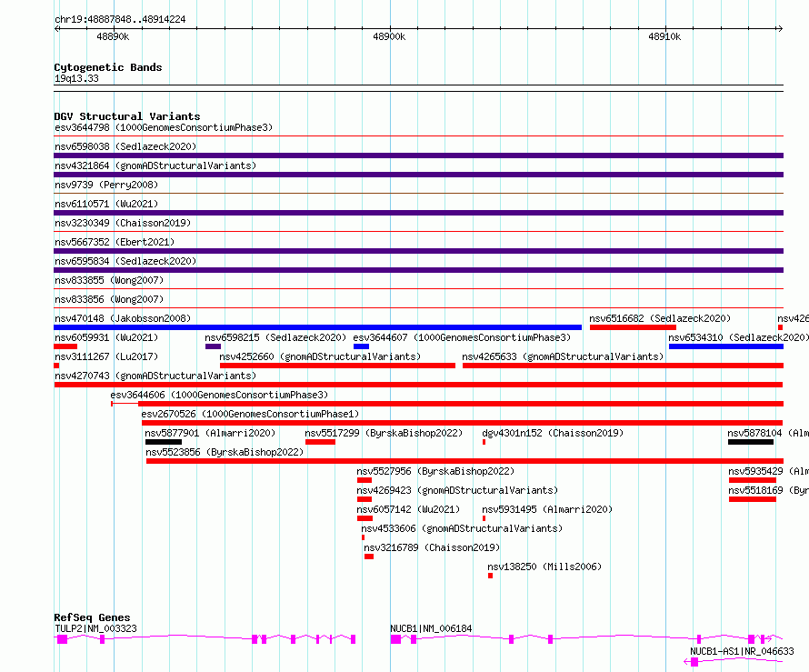The image size is (809, 672).
Task: Click the first TULP2 exon block
Action: [x=63, y=639]
